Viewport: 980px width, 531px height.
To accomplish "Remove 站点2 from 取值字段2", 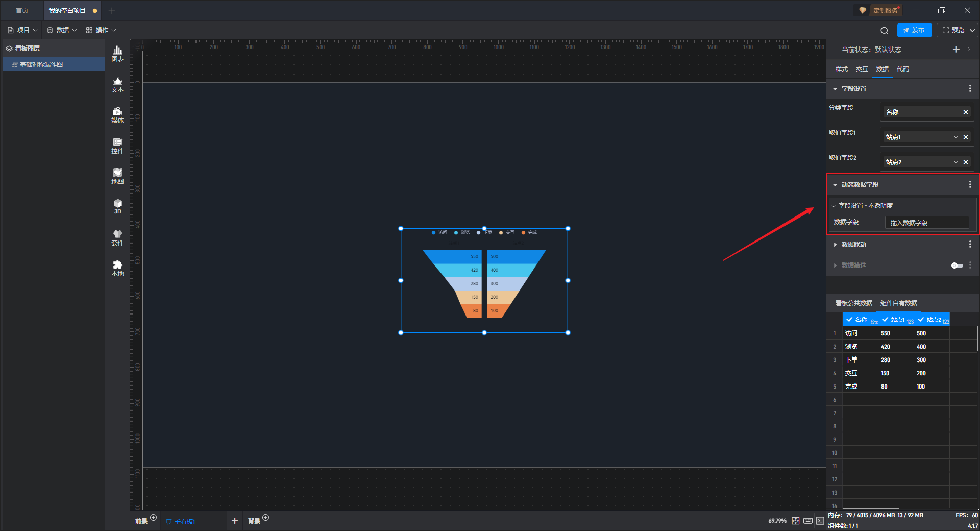I will coord(966,162).
